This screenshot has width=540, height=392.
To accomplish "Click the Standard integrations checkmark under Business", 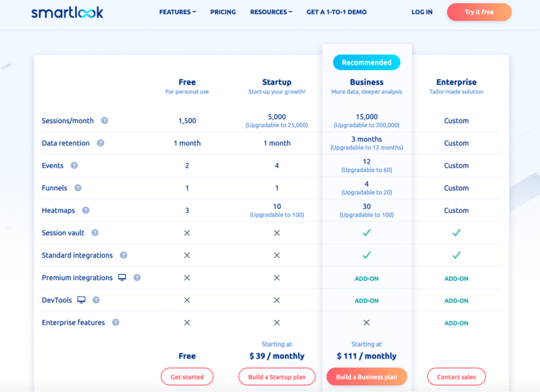I will point(367,255).
